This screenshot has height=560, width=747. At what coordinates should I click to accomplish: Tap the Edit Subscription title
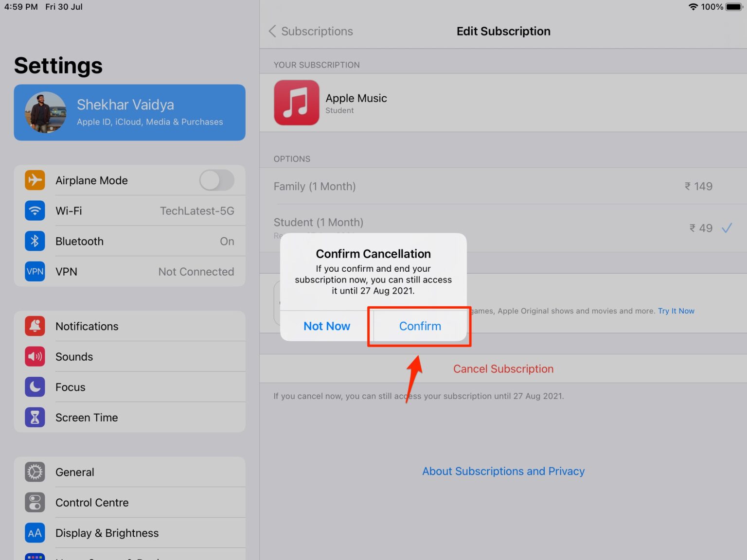[x=503, y=31]
